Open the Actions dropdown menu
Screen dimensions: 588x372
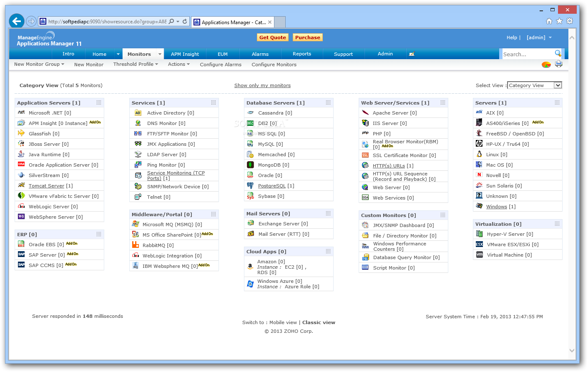(179, 64)
